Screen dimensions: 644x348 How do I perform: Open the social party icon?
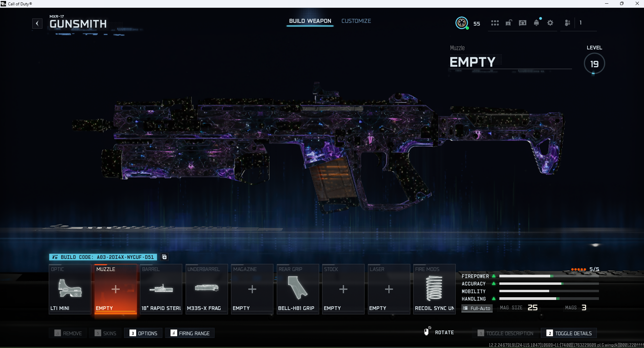click(567, 23)
